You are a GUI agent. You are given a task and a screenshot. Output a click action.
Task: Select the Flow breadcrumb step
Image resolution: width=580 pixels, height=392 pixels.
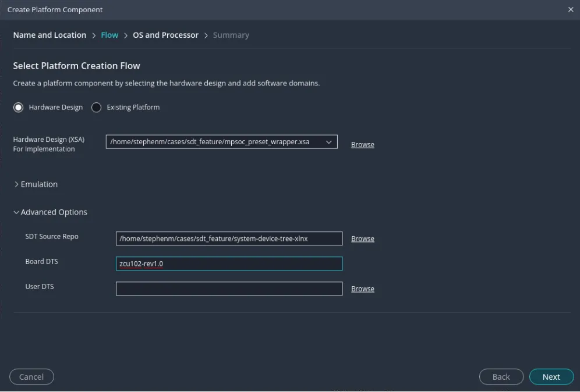[109, 35]
